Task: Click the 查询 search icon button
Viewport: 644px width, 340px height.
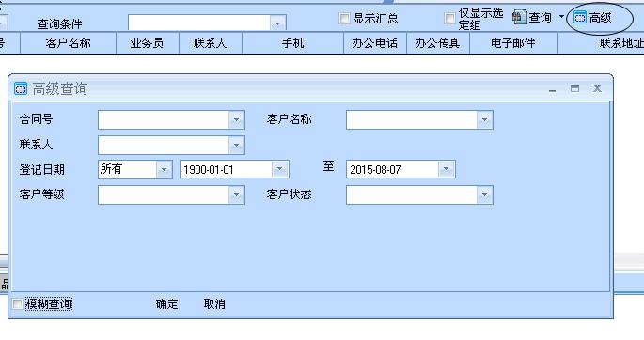Action: coord(532,17)
